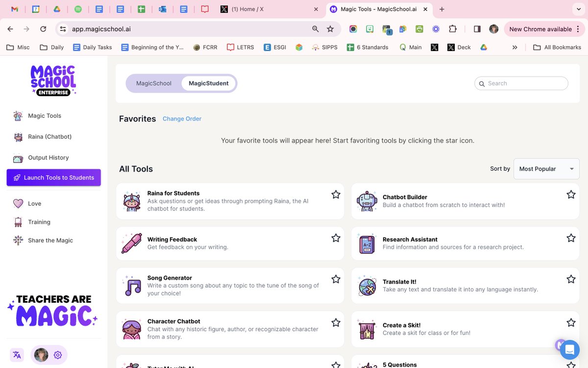Viewport: 588px width, 368px height.
Task: Open the Misc bookmarks folder
Action: click(18, 48)
